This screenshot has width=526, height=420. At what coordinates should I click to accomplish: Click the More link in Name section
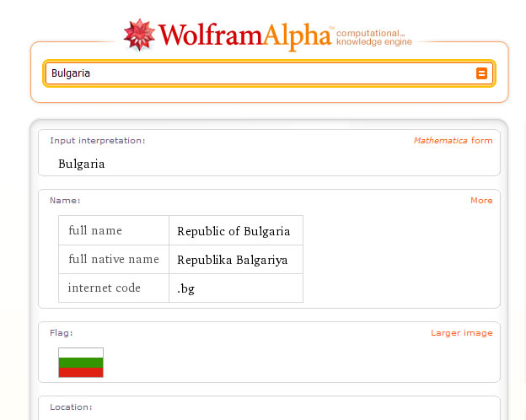click(481, 201)
